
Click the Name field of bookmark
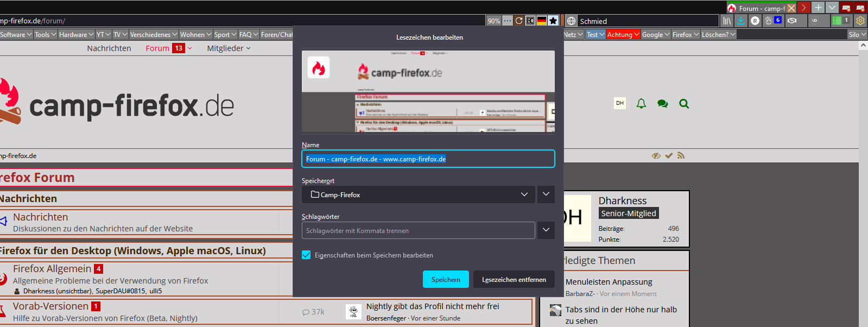click(x=428, y=159)
